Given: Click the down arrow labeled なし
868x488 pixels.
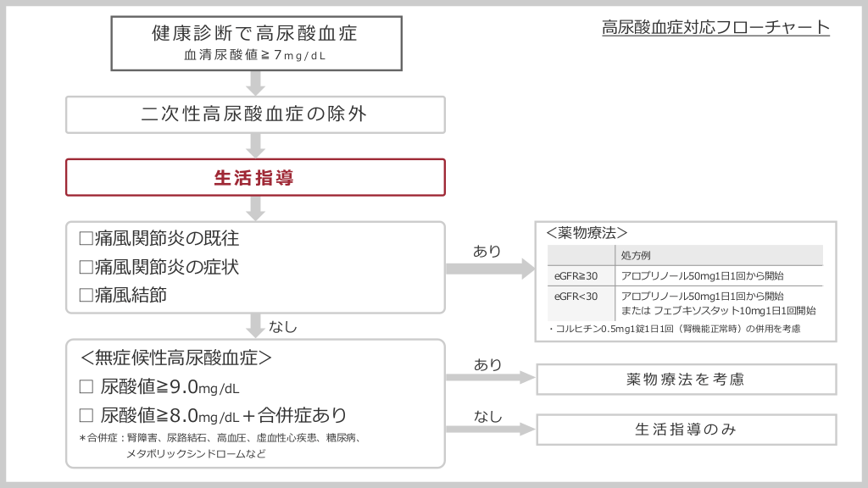Looking at the screenshot, I should click(255, 325).
